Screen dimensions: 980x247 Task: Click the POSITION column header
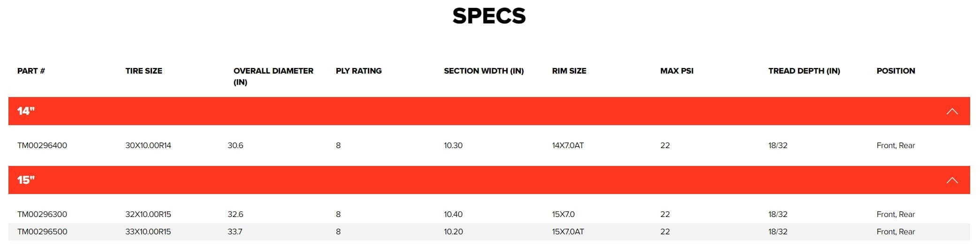[x=896, y=71]
